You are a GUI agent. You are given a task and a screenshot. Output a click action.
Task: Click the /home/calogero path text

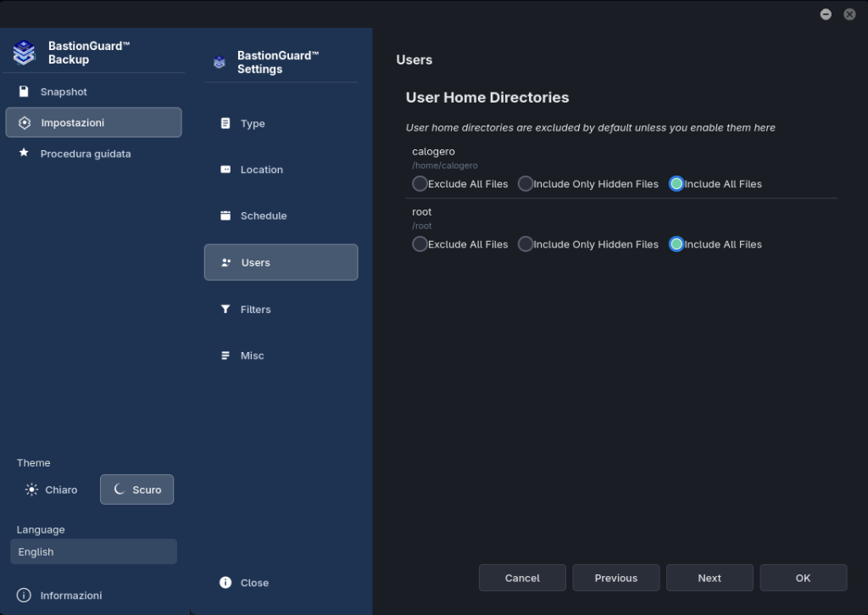tap(444, 165)
